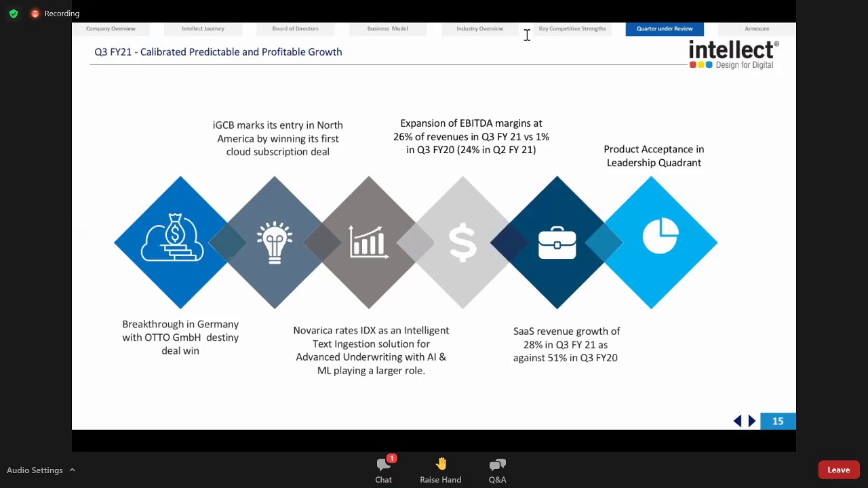Click the Novarica rates IDX text
The image size is (868, 488).
[x=371, y=350]
